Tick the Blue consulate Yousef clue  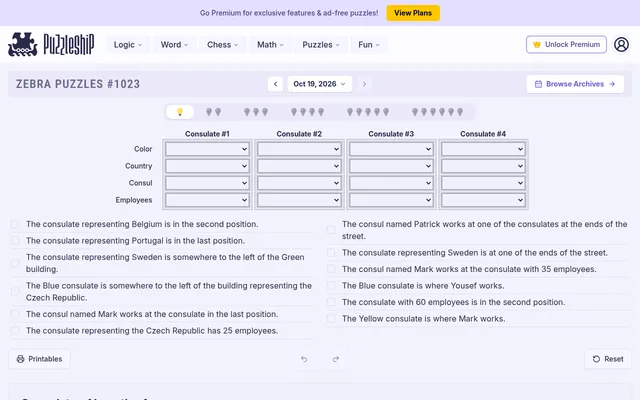(x=331, y=286)
